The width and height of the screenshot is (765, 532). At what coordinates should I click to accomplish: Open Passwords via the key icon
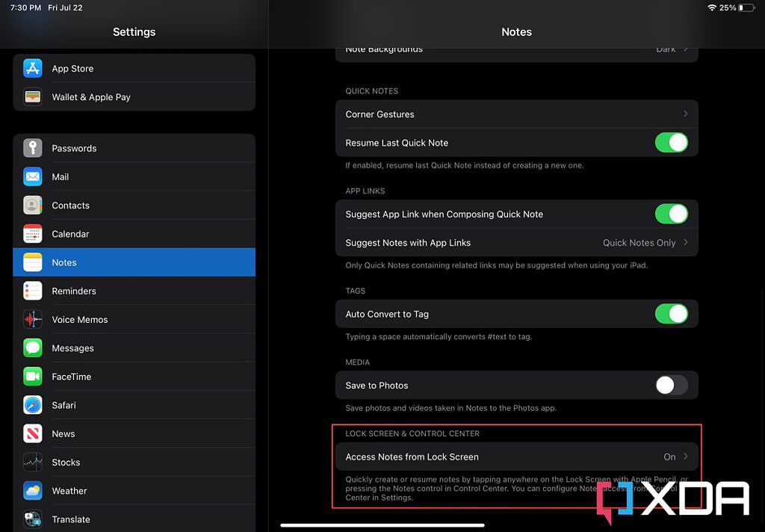[32, 148]
